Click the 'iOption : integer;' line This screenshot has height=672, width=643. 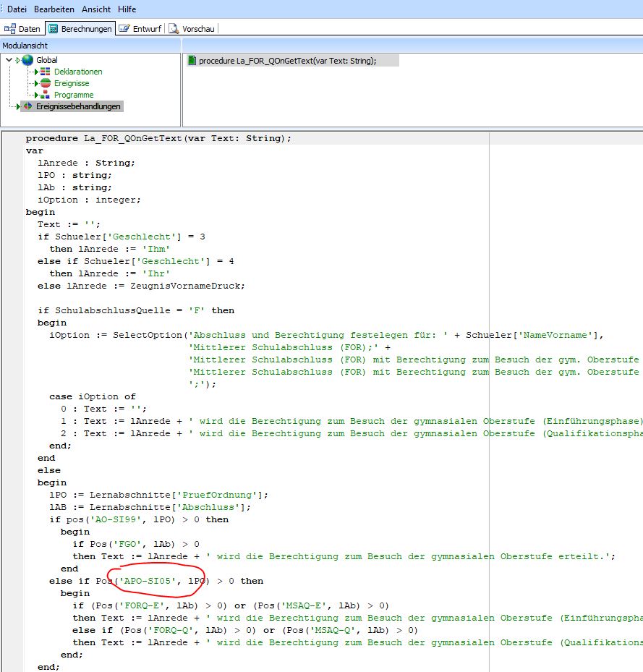89,200
